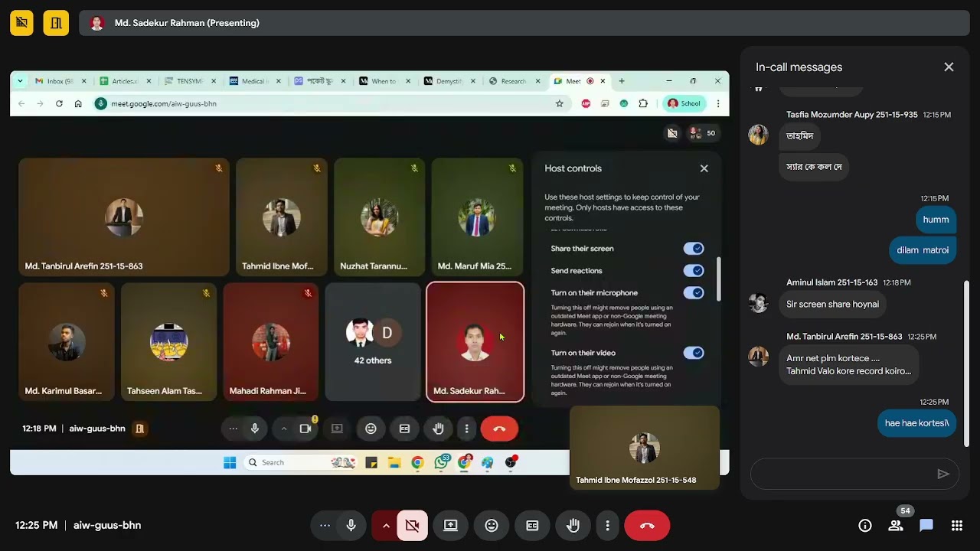
Task: Toggle 'Send reactions' host setting
Action: pyautogui.click(x=694, y=270)
